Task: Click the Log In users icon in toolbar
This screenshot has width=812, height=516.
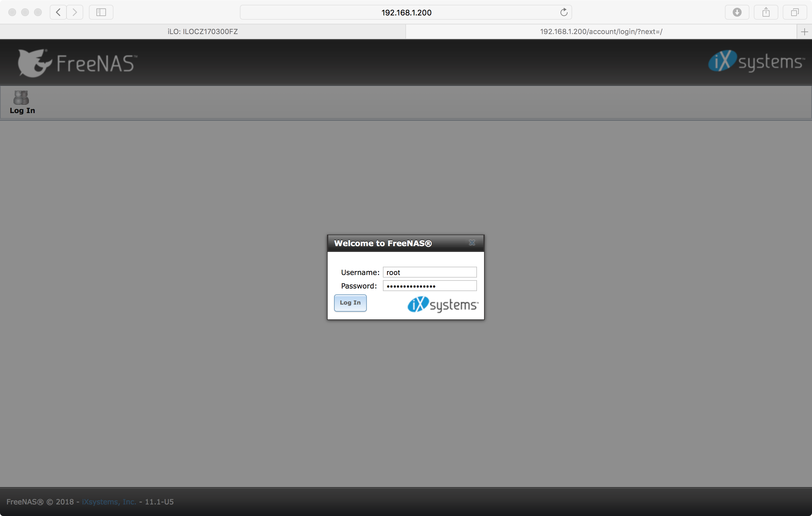Action: [x=21, y=97]
